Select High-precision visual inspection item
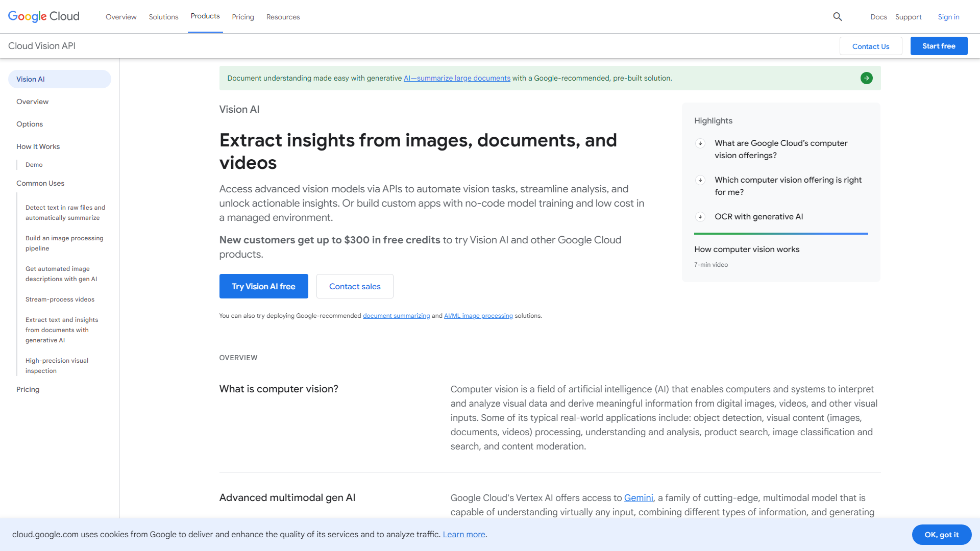 [57, 366]
